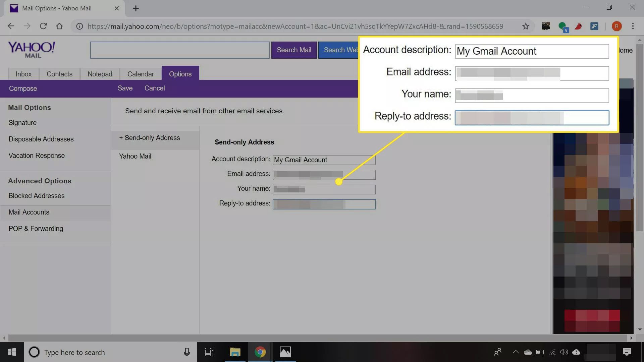Open Blocked Addresses settings
The height and width of the screenshot is (362, 644).
37,196
